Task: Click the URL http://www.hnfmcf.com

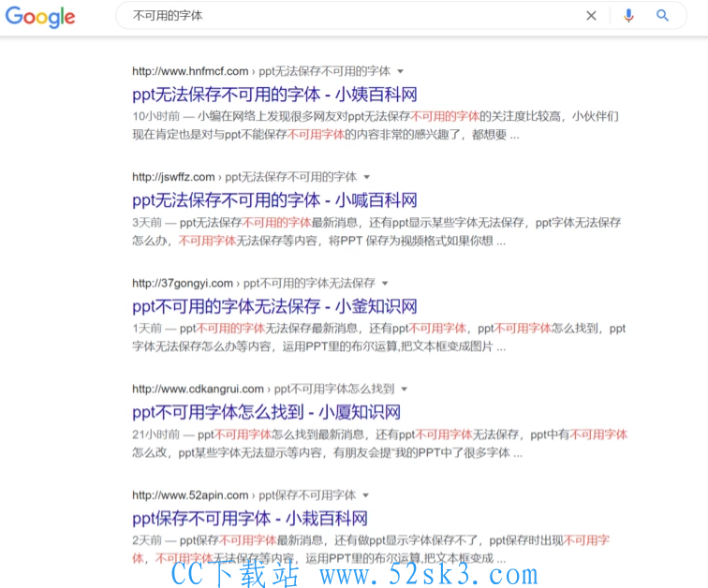Action: (190, 71)
